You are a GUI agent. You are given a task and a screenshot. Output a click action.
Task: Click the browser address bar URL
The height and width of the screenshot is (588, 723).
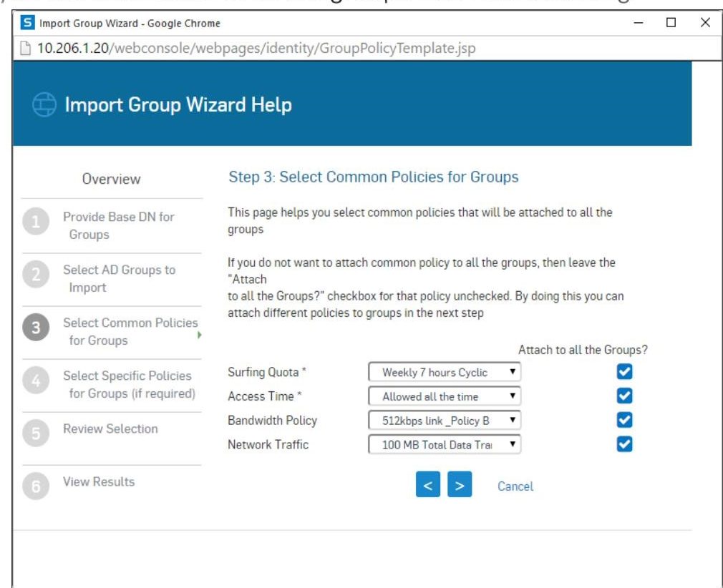coord(256,49)
